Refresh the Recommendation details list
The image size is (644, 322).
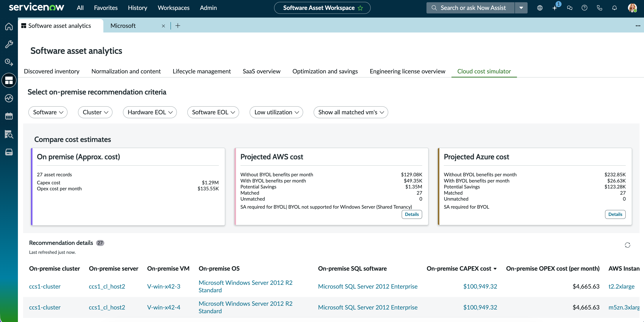pyautogui.click(x=628, y=245)
